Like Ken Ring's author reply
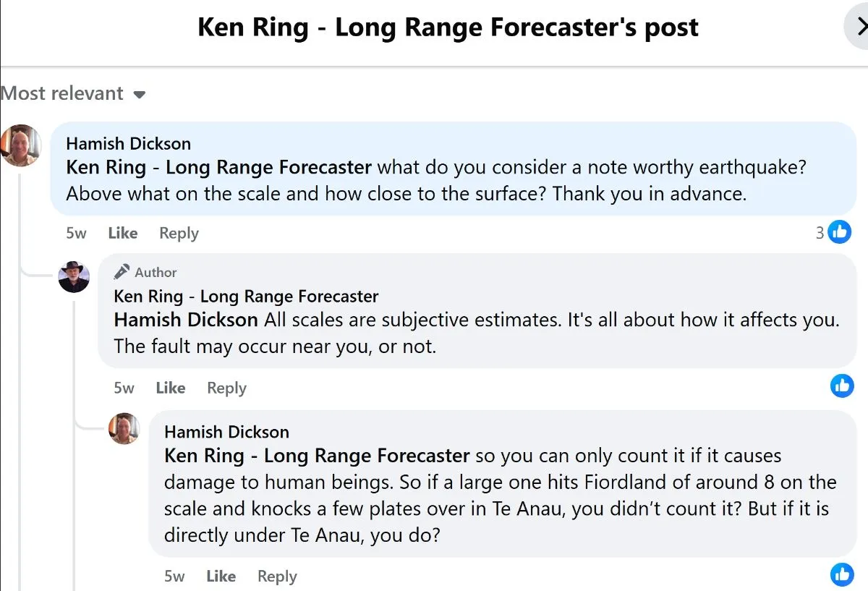The width and height of the screenshot is (868, 591). (x=170, y=388)
